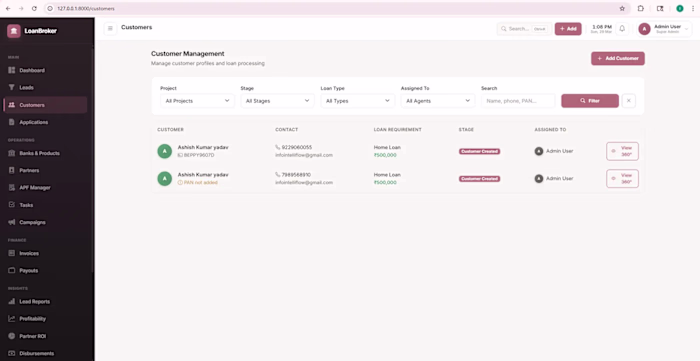Click Customer Created badge in first row
700x361 pixels.
(x=479, y=151)
